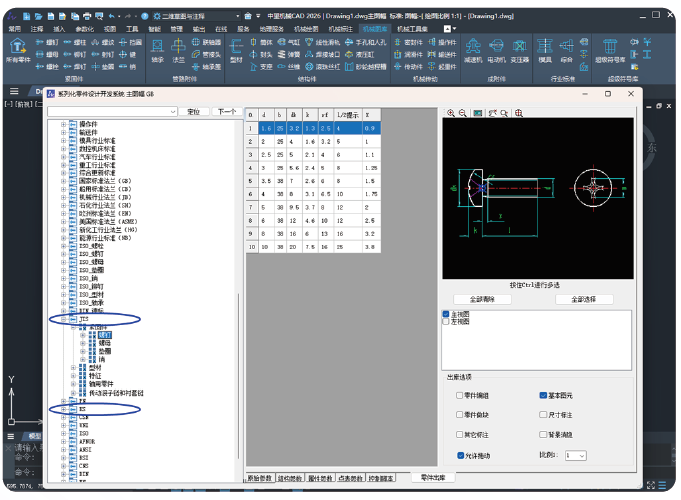Click the zoom out magnifier above preview
This screenshot has width=681, height=500.
[463, 114]
